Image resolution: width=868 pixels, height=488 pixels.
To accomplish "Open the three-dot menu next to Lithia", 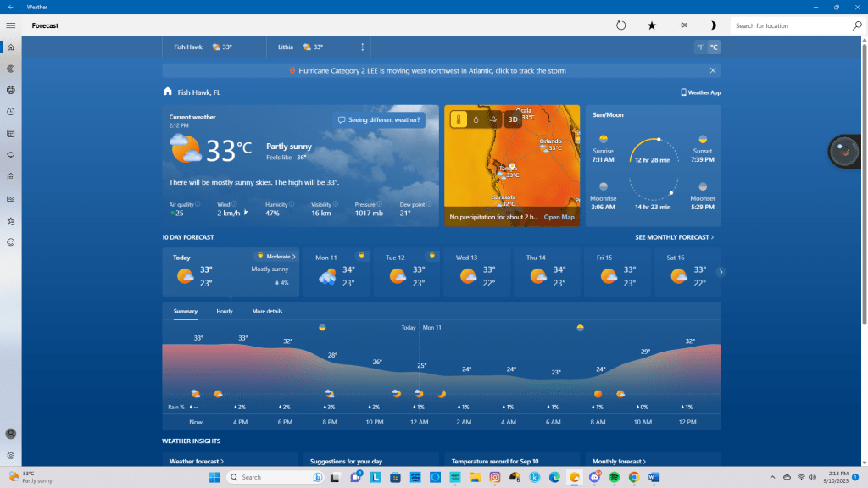I will (363, 47).
